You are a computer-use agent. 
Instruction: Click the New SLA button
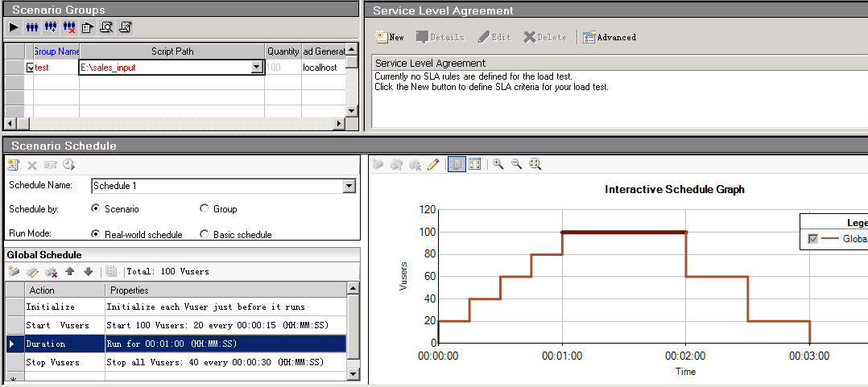coord(390,37)
